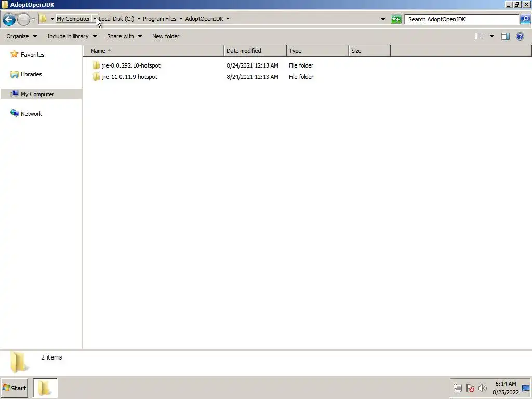Sort by the Name column header
532x399 pixels.
tap(154, 51)
